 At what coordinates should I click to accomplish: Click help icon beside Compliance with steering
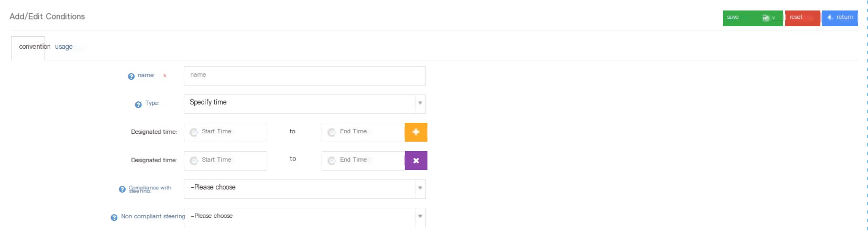[x=122, y=189]
